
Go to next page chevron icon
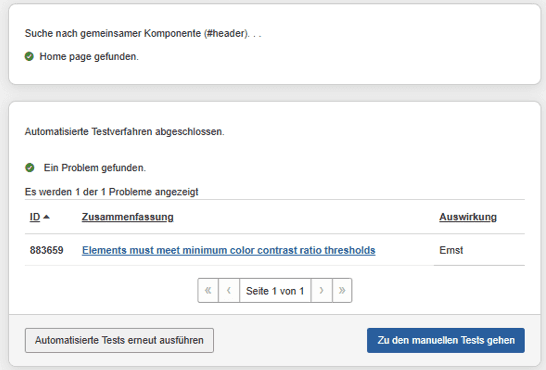pyautogui.click(x=321, y=290)
